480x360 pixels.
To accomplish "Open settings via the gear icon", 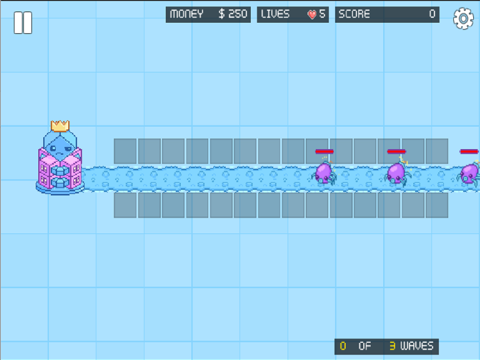I will click(463, 19).
